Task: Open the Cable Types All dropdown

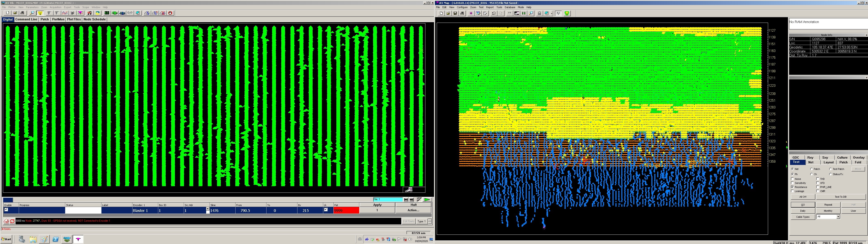Action: tap(838, 217)
